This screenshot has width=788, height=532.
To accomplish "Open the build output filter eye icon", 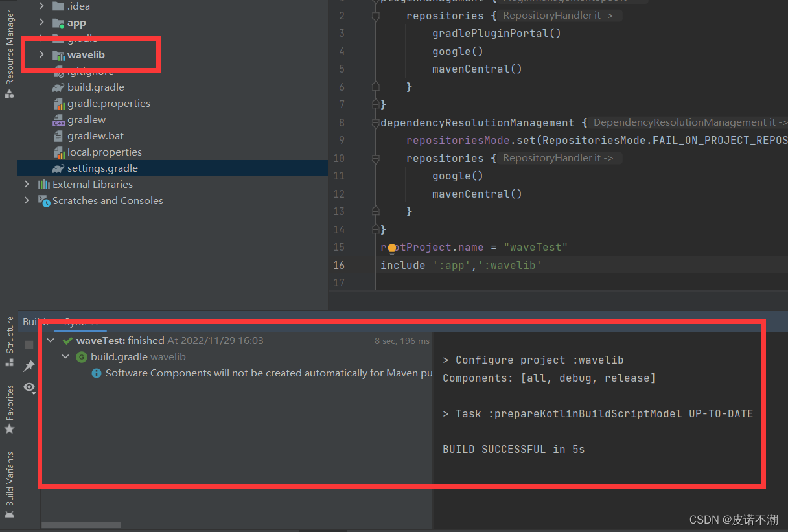I will [x=28, y=387].
